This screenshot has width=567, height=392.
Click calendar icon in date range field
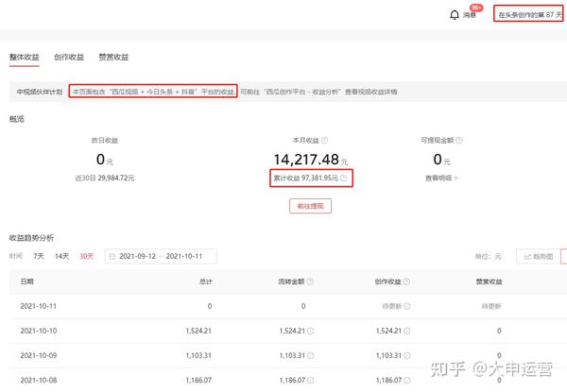112,256
